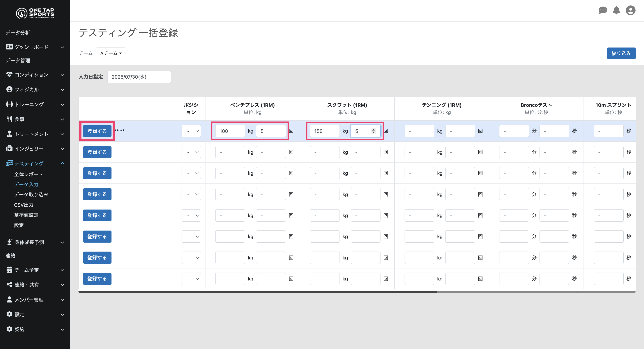Screen dimensions: 644x349
Task: Click last row スクワット 回 icon
Action: point(386,278)
